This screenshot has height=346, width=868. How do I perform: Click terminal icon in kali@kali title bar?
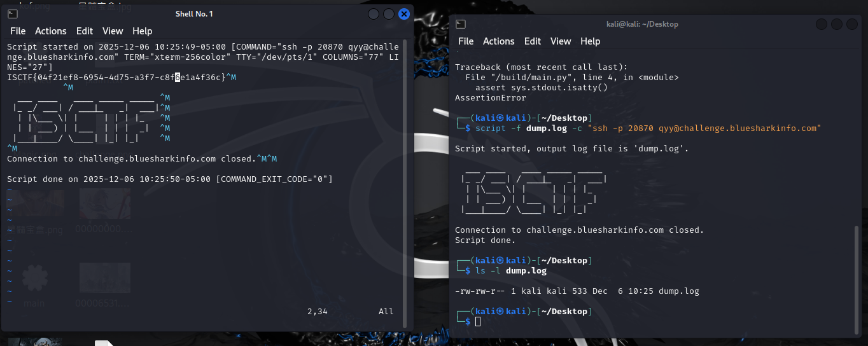tap(461, 24)
